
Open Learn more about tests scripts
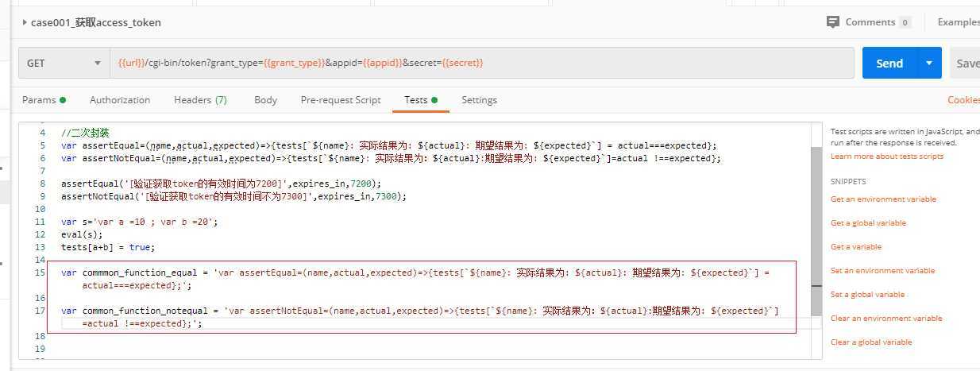coord(887,157)
